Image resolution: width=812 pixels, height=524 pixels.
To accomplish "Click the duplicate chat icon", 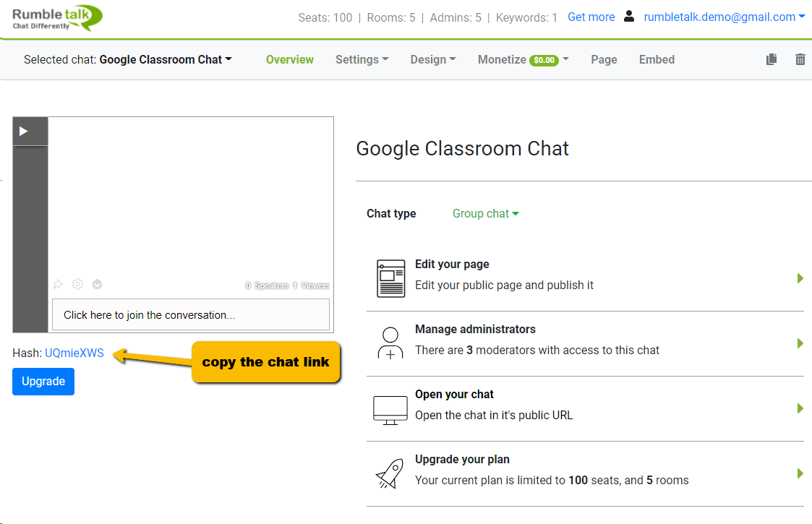I will [772, 59].
